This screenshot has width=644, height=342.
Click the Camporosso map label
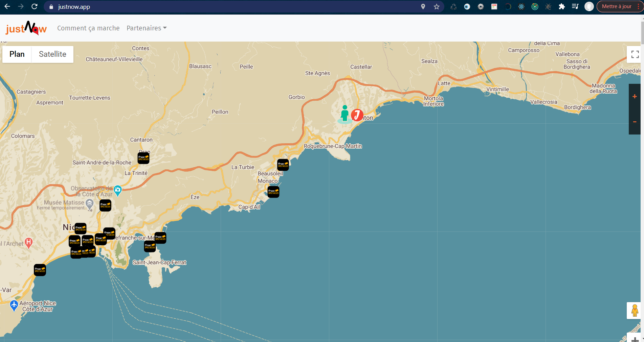coord(524,50)
